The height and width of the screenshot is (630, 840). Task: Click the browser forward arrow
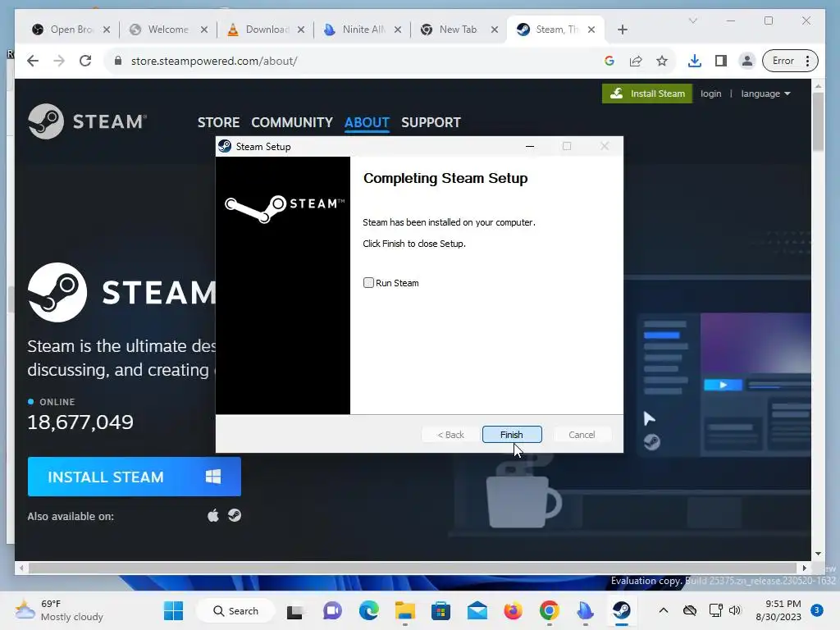click(x=59, y=61)
